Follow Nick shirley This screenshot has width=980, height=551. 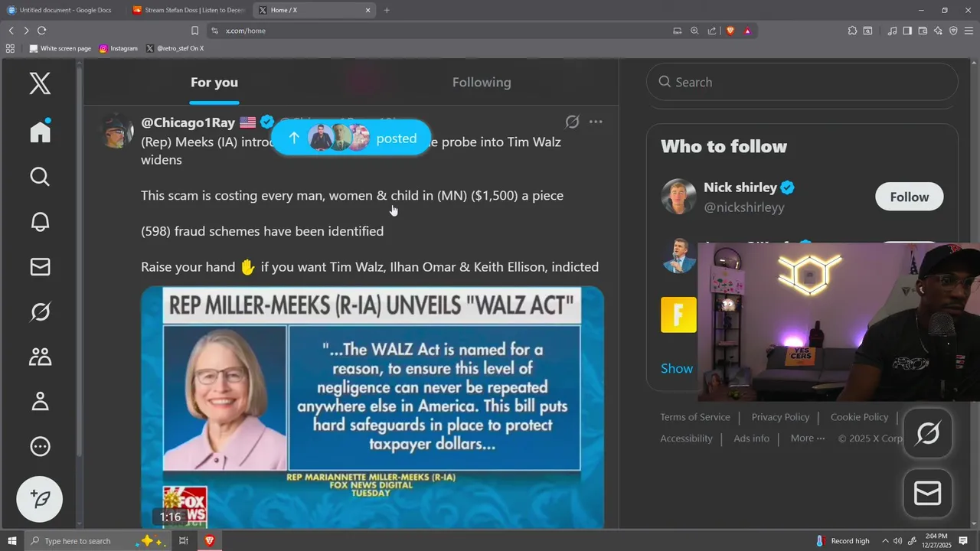coord(910,197)
